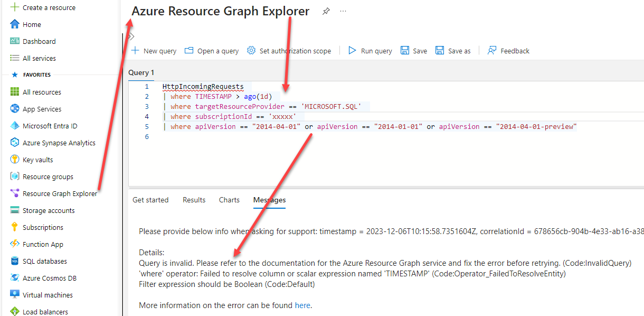Click the Azure Cosmos DB icon
This screenshot has height=316, width=644.
coord(15,278)
